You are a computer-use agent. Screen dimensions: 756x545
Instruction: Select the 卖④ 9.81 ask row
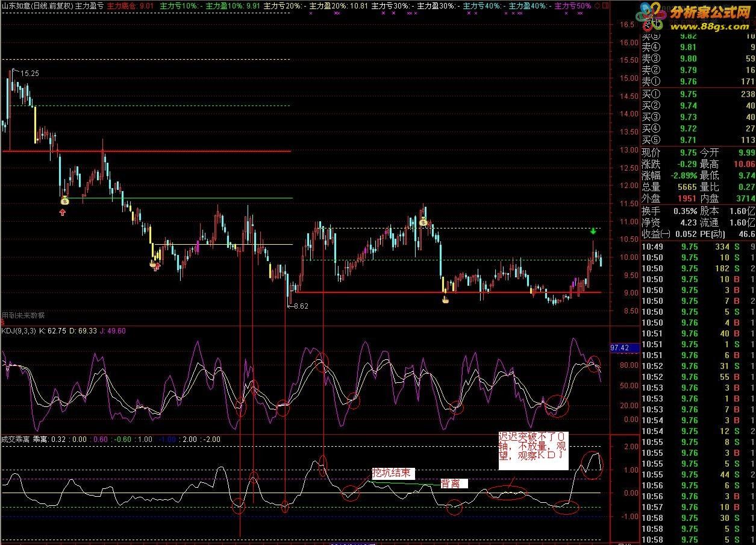click(x=698, y=47)
